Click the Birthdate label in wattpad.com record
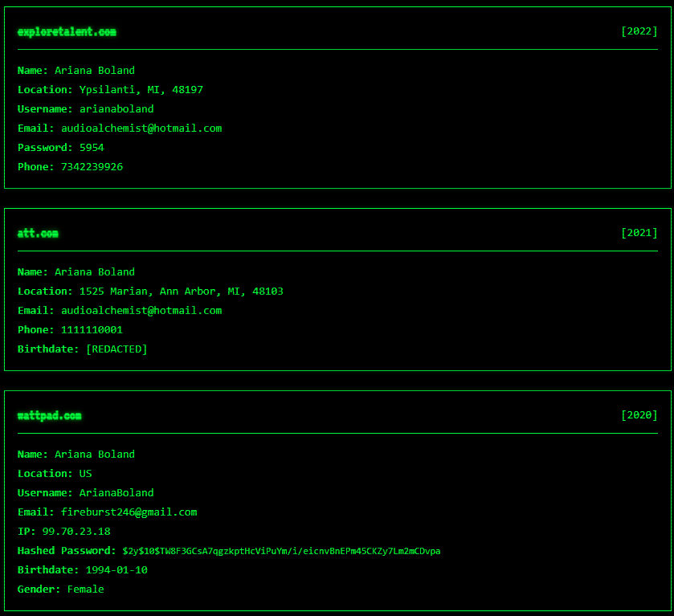 [48, 570]
